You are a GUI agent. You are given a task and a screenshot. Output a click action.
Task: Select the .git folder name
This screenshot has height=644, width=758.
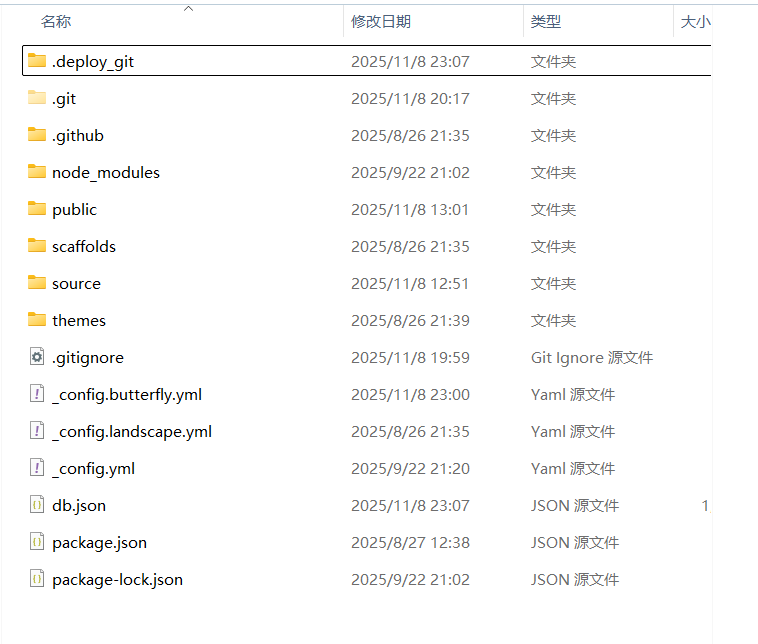pyautogui.click(x=64, y=99)
